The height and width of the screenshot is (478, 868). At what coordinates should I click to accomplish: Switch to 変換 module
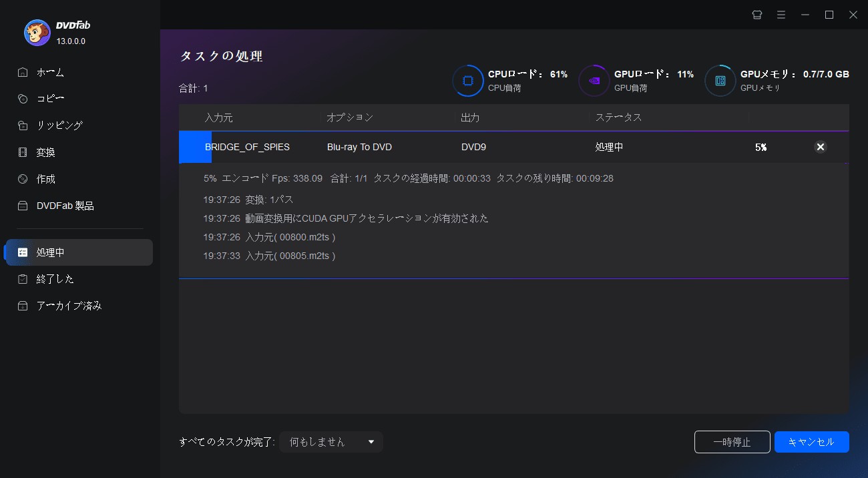46,152
